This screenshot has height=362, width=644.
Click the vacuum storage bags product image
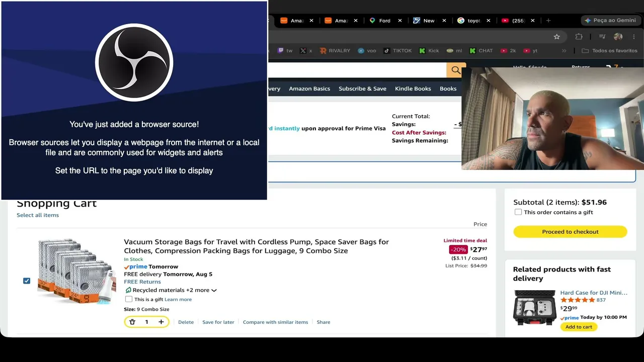pyautogui.click(x=76, y=271)
